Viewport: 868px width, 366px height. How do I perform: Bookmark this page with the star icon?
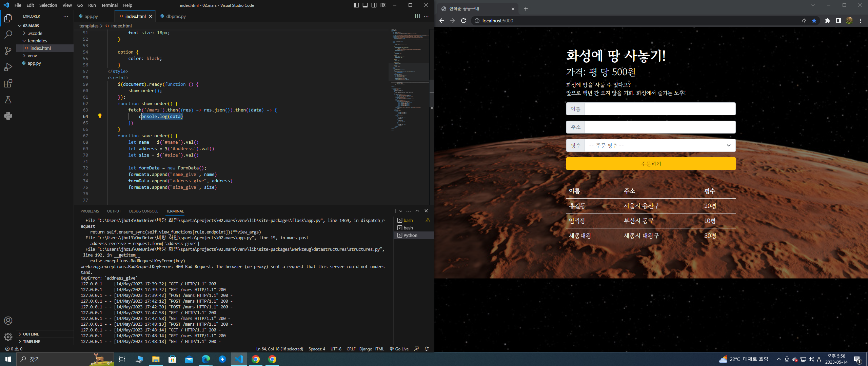814,21
